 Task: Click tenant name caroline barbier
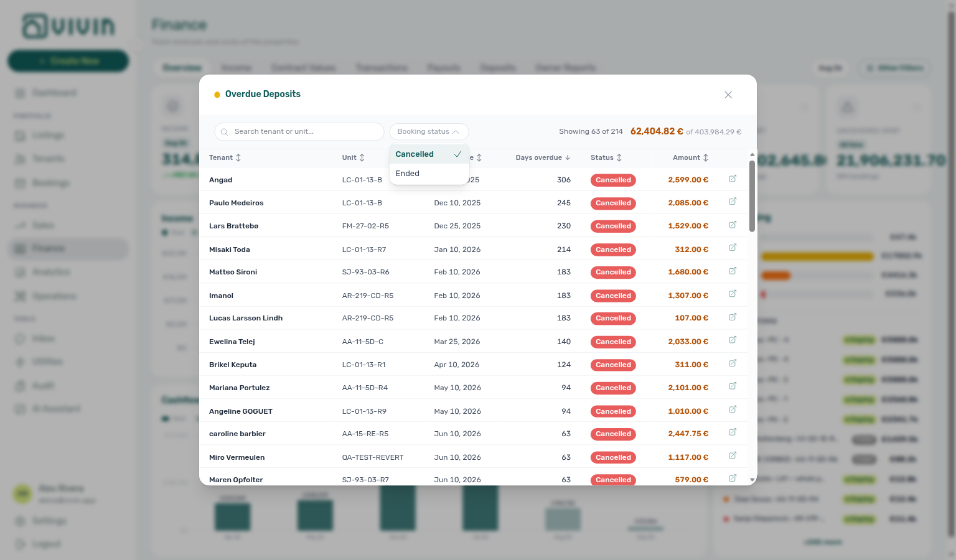237,434
